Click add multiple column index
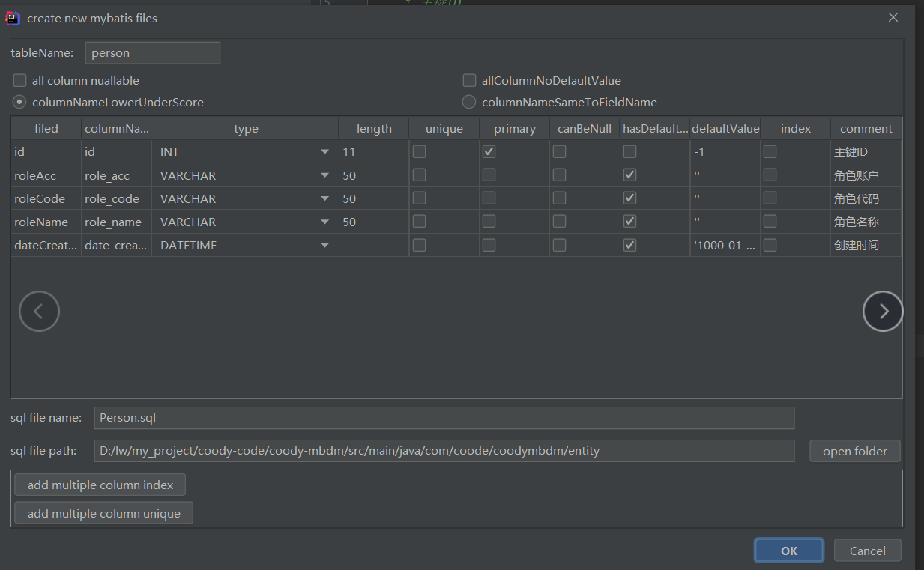 (x=99, y=484)
